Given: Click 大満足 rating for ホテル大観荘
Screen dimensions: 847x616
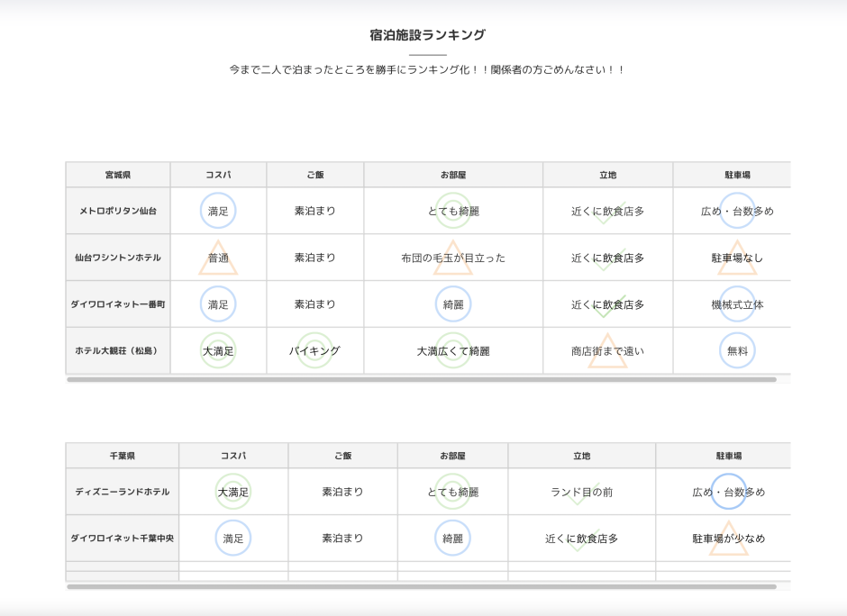Looking at the screenshot, I should [218, 351].
